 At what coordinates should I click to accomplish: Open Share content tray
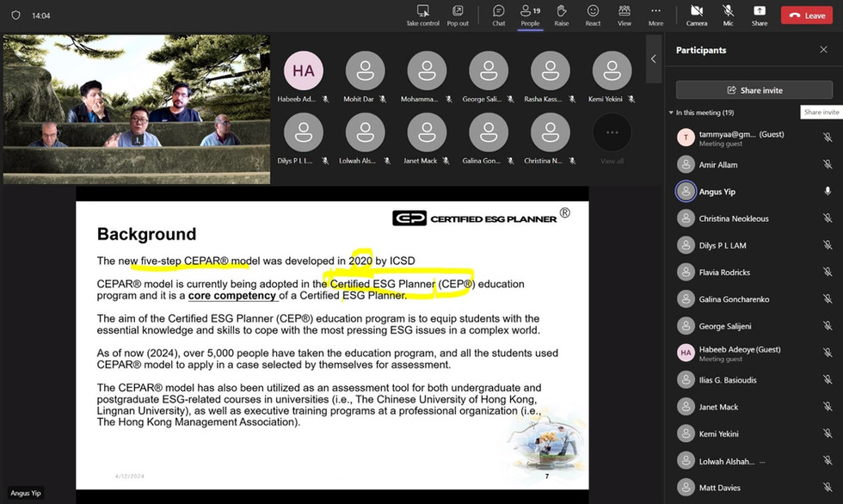760,15
